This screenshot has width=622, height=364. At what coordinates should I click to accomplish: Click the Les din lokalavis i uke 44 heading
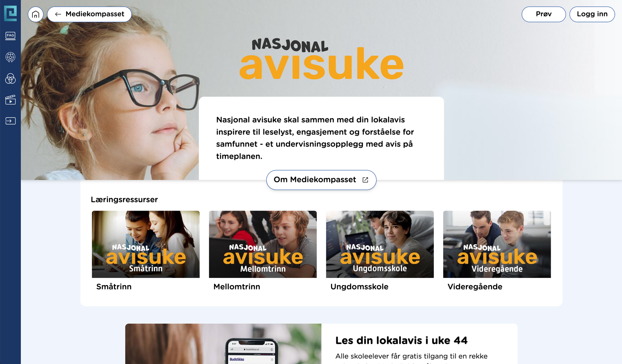[401, 340]
